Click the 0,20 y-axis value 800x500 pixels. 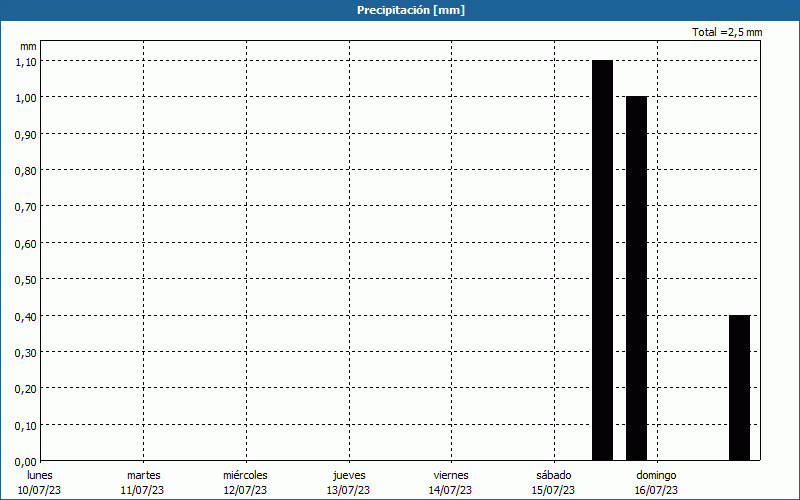click(x=26, y=389)
